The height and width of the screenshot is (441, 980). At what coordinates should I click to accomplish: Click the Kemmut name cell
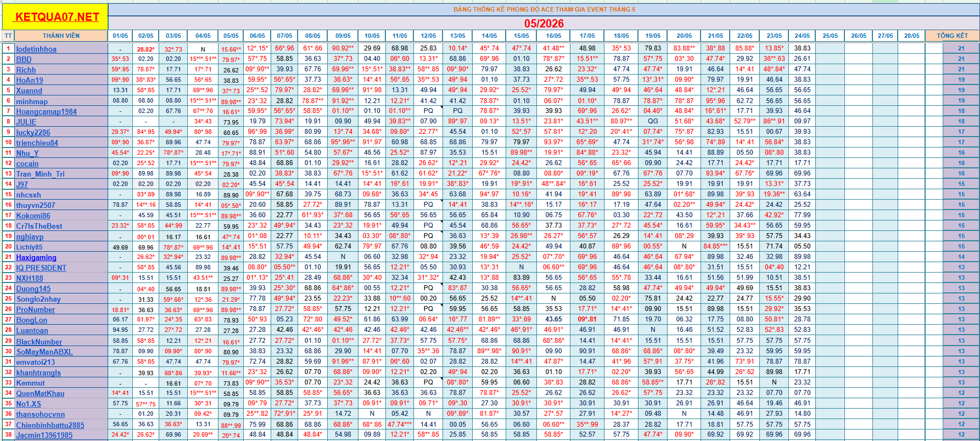(61, 383)
